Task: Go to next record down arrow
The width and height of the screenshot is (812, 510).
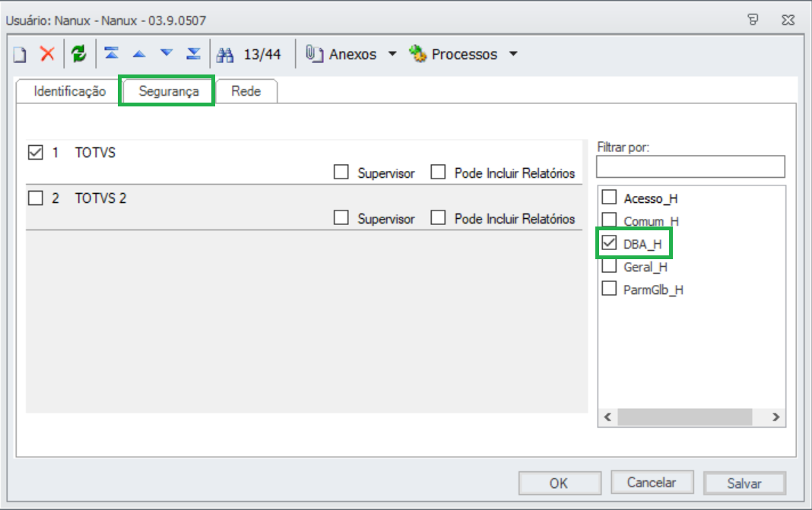Action: [x=167, y=52]
